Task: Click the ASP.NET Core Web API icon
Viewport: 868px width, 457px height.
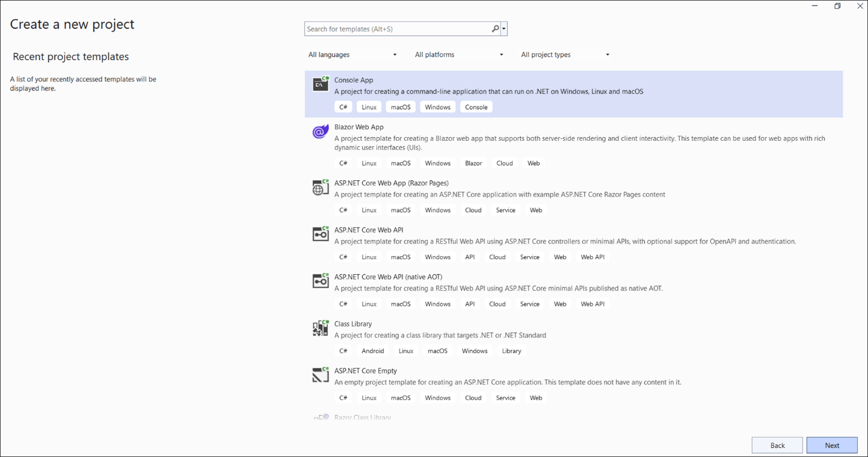Action: (x=320, y=234)
